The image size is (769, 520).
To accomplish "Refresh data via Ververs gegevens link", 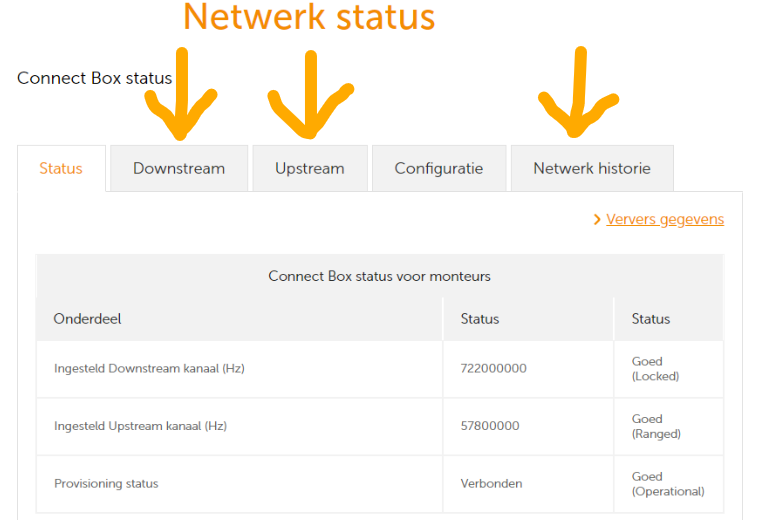I will tap(665, 219).
